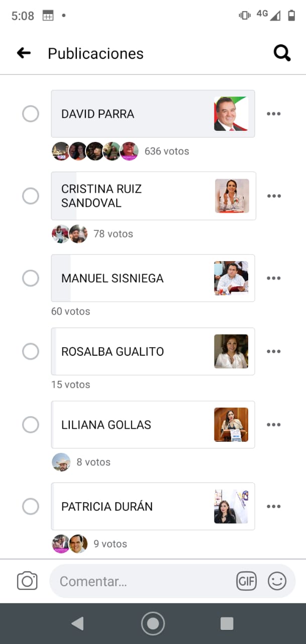Image resolution: width=306 pixels, height=644 pixels.
Task: Tap the Android recent apps square
Action: point(227,623)
